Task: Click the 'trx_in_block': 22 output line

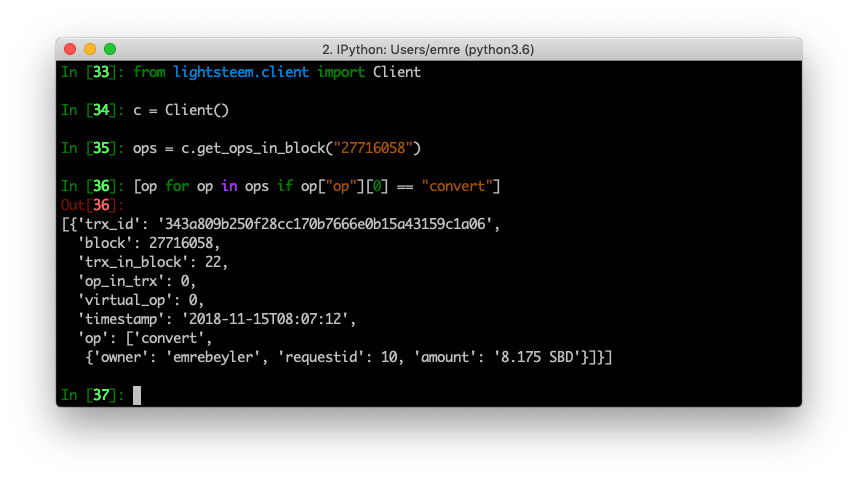Action: tap(152, 262)
